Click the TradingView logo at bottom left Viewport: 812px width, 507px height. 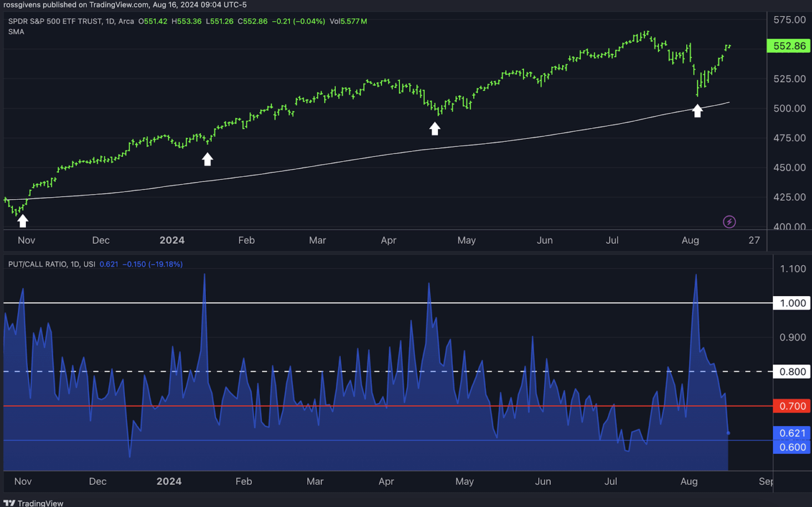coord(33,503)
